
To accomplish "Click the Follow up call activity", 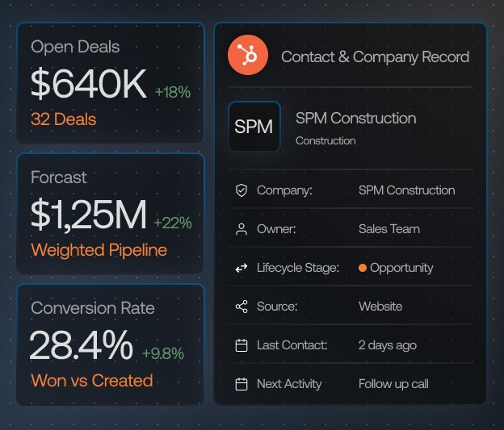I will point(393,384).
